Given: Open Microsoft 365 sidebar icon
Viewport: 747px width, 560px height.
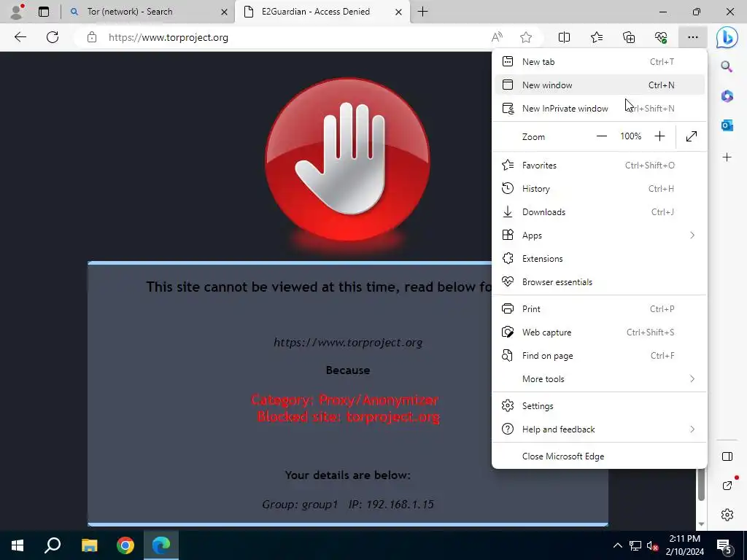Looking at the screenshot, I should click(727, 96).
